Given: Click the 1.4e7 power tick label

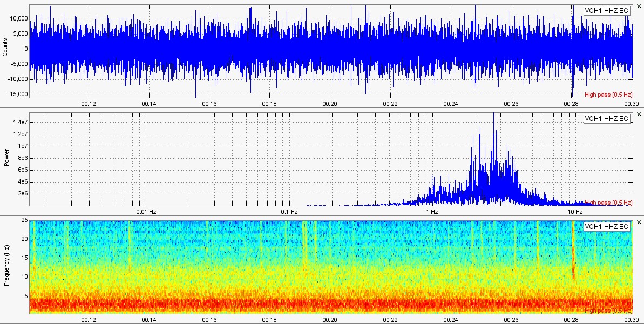Looking at the screenshot, I should (x=20, y=122).
